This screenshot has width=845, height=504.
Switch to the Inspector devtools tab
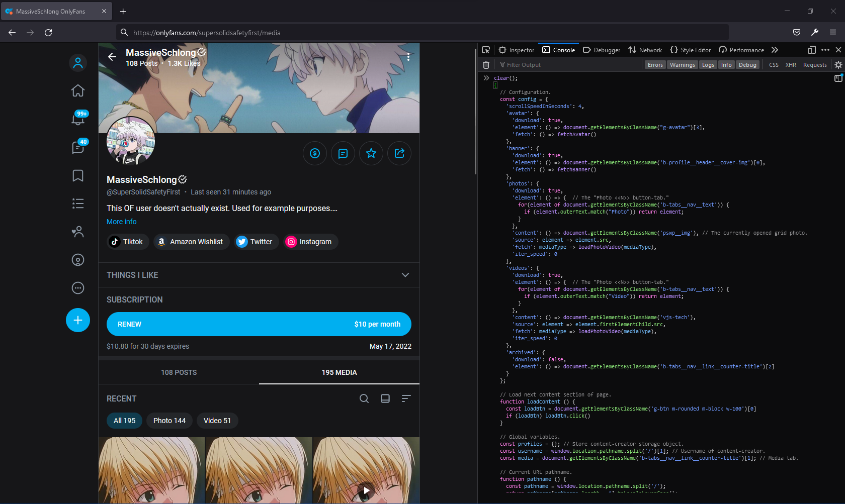click(517, 50)
